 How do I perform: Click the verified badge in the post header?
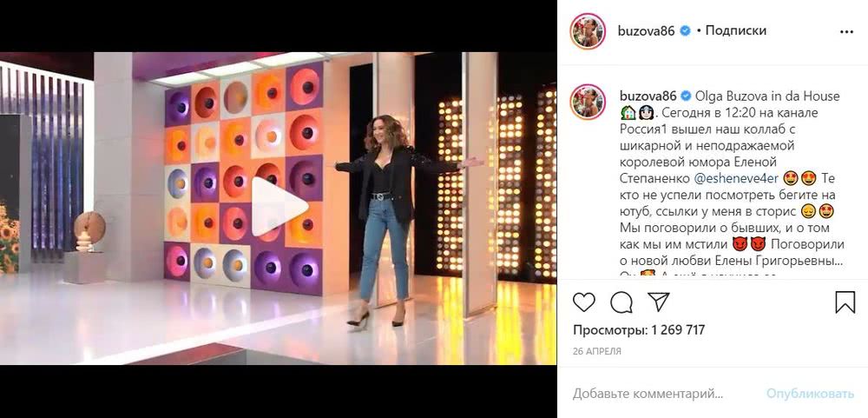[685, 31]
